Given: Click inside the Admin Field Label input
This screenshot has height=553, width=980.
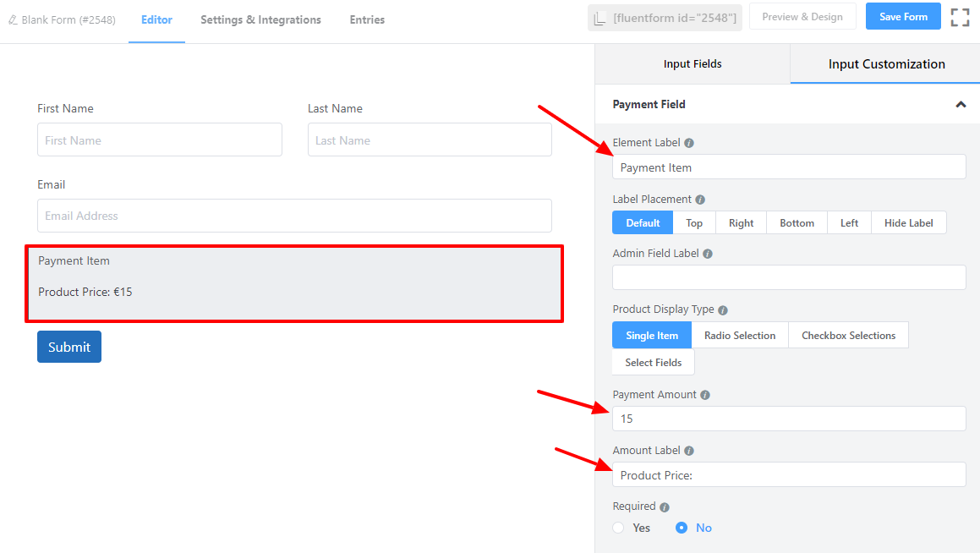Looking at the screenshot, I should 788,276.
